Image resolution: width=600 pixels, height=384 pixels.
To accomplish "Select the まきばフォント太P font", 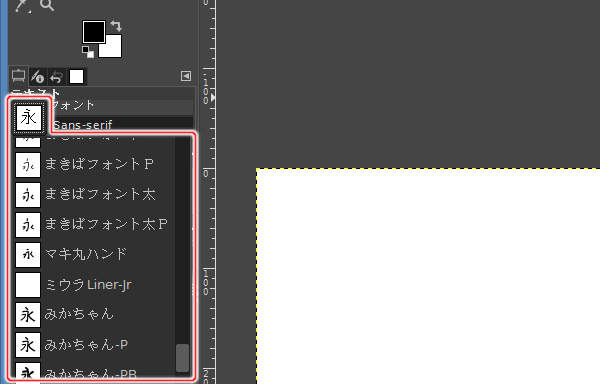I will tap(95, 225).
